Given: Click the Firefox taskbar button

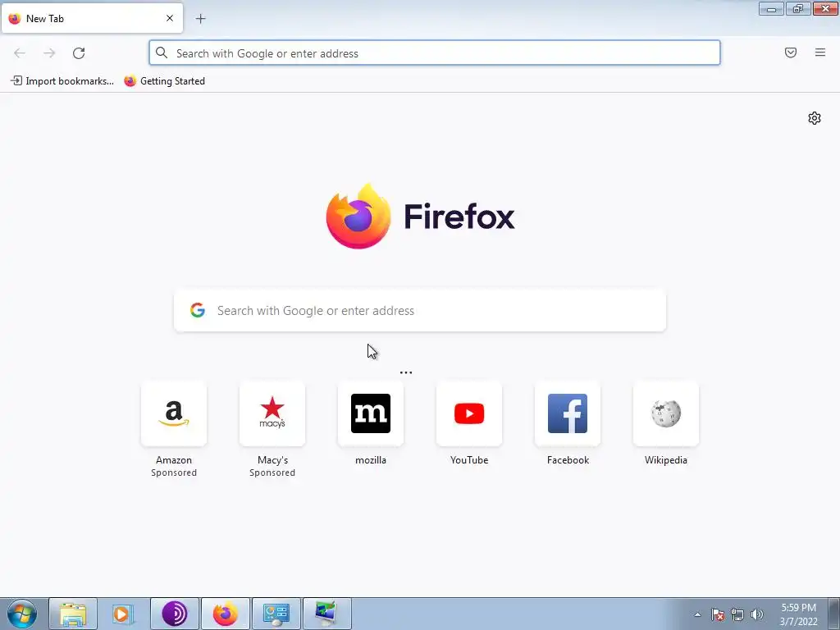Looking at the screenshot, I should pos(226,614).
